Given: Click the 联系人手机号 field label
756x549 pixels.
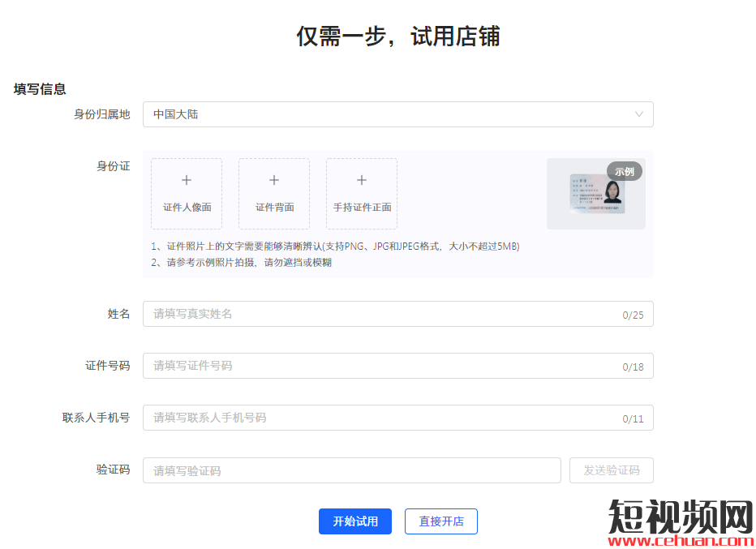Looking at the screenshot, I should click(96, 418).
